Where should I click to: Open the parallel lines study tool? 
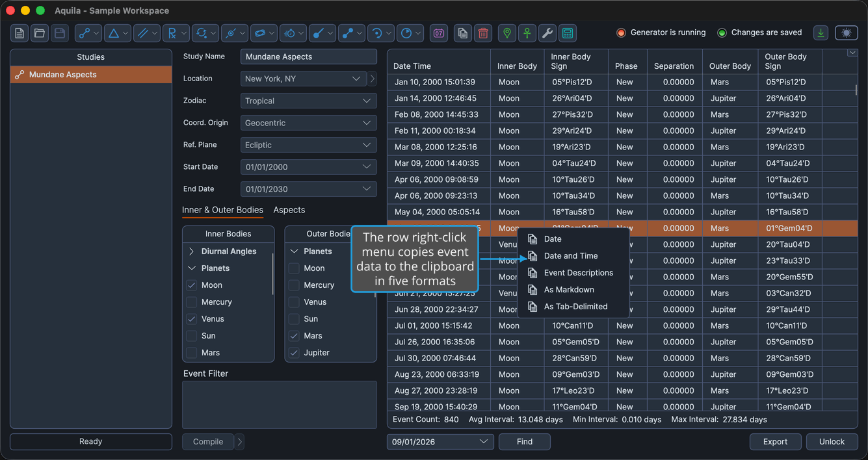(147, 33)
